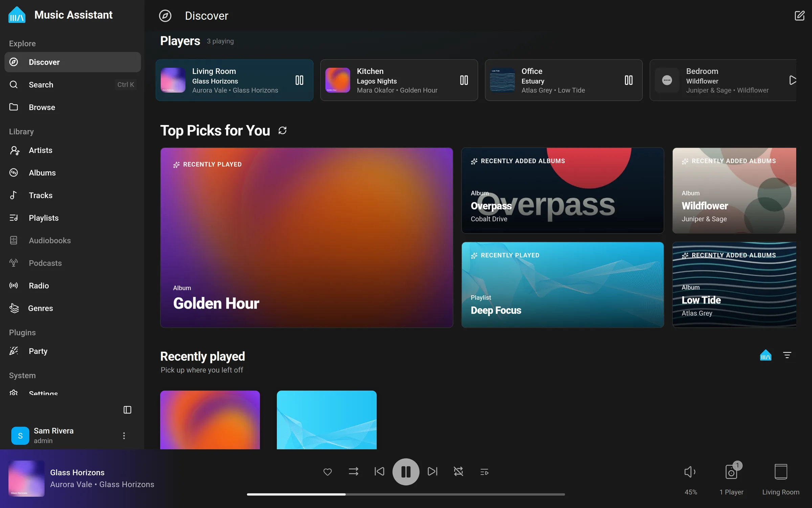Click the Podcasts sidebar icon

point(14,263)
